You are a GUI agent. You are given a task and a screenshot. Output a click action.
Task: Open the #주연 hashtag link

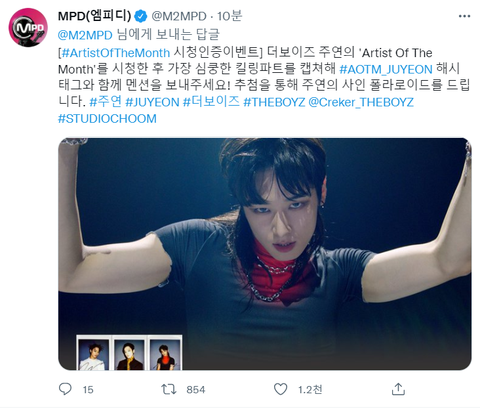coord(105,102)
